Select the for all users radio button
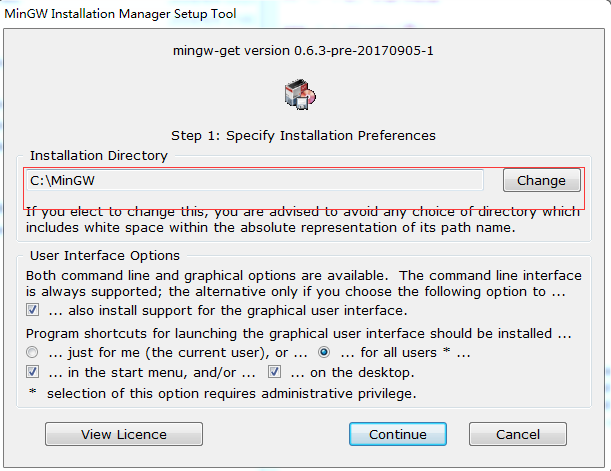This screenshot has height=471, width=611. point(324,352)
